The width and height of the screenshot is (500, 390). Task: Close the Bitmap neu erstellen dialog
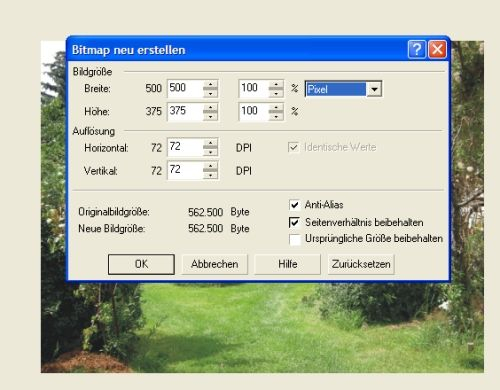pos(437,50)
